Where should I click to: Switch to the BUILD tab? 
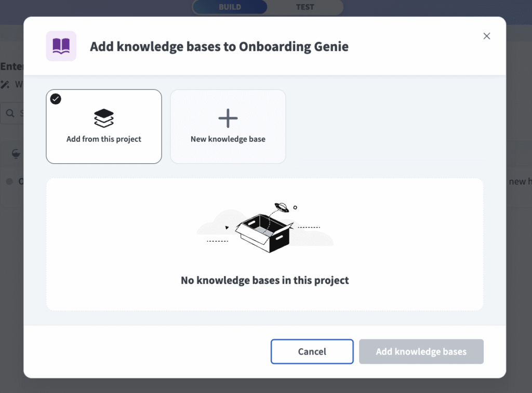pyautogui.click(x=230, y=7)
